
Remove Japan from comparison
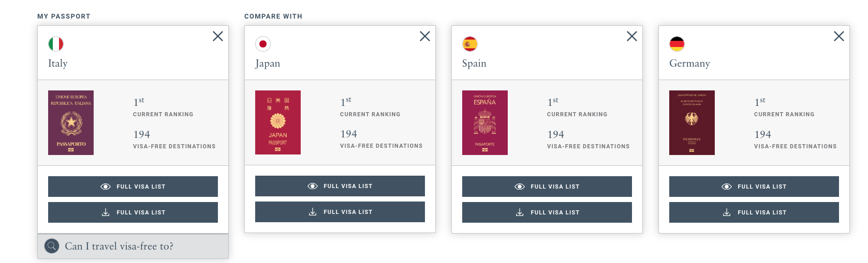tap(425, 36)
